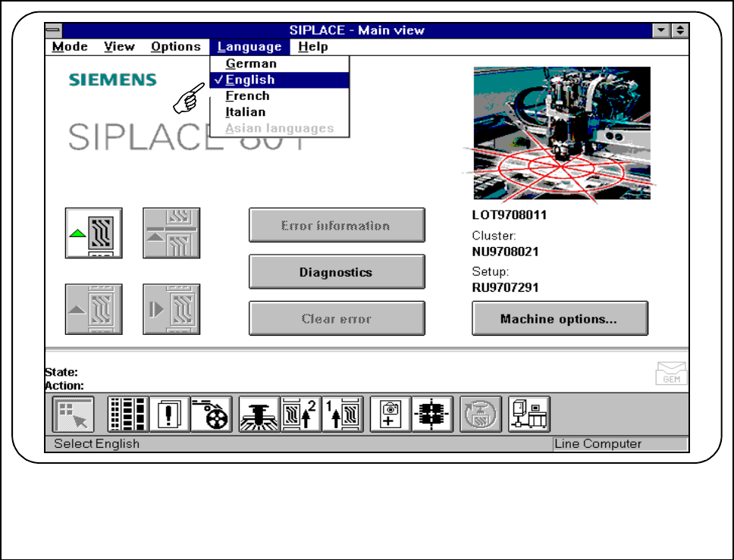Click the lot number LOT9708011
The height and width of the screenshot is (560, 734).
click(x=510, y=215)
